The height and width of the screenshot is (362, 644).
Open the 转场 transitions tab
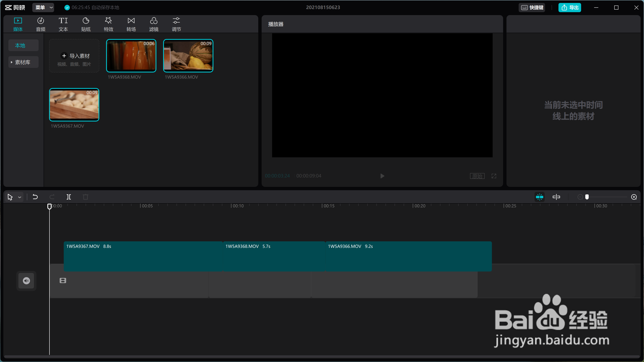[x=131, y=24]
